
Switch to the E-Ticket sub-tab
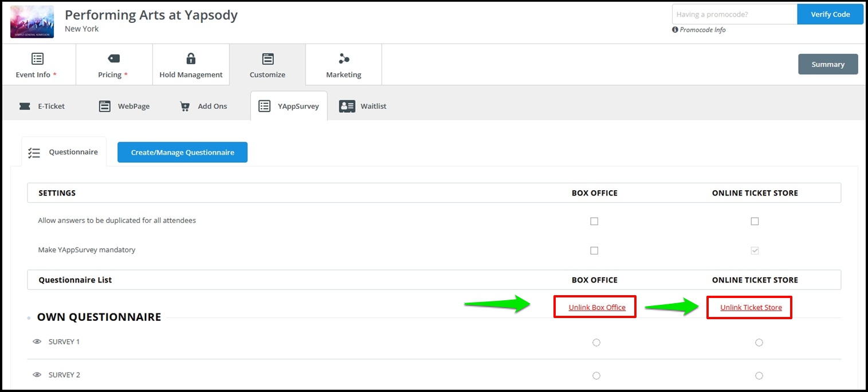pyautogui.click(x=42, y=106)
